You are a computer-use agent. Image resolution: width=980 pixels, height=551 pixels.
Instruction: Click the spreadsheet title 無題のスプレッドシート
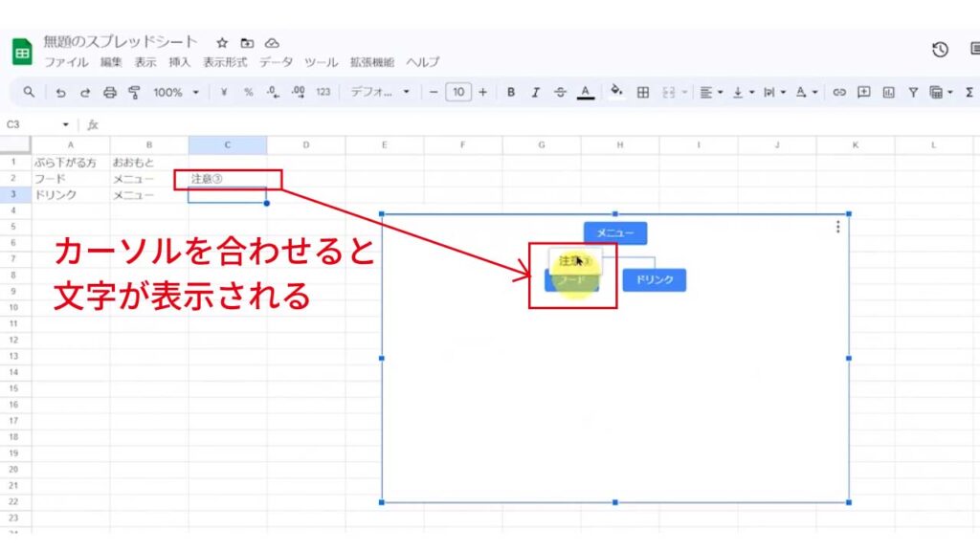pyautogui.click(x=120, y=42)
